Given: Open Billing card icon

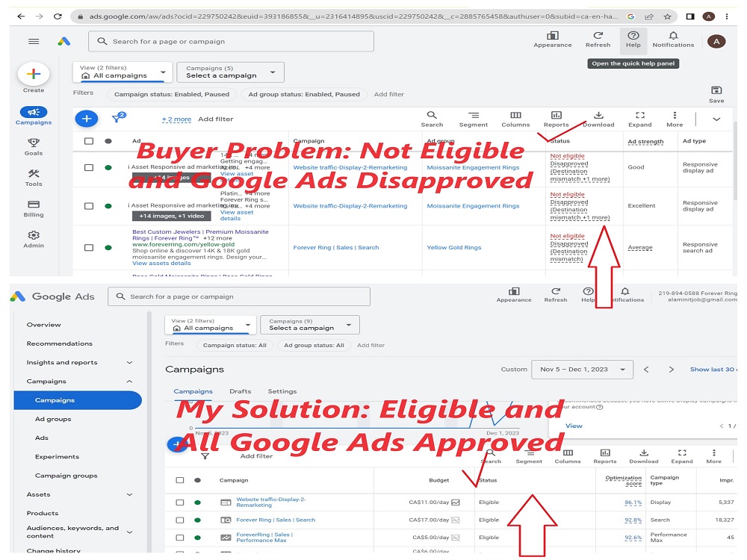Looking at the screenshot, I should [x=34, y=205].
